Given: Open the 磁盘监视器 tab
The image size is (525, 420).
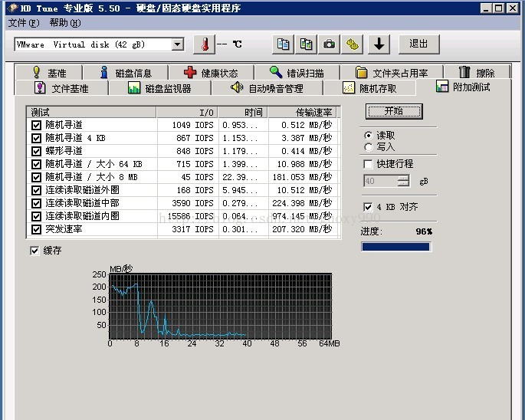Looking at the screenshot, I should click(x=159, y=88).
